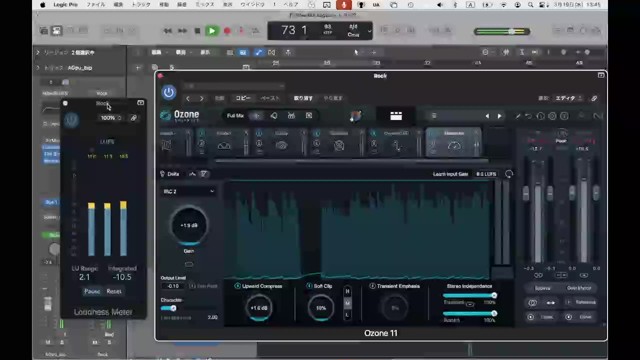Open the Ozone module chain view button
Screen dimensions: 640x360
click(396, 116)
